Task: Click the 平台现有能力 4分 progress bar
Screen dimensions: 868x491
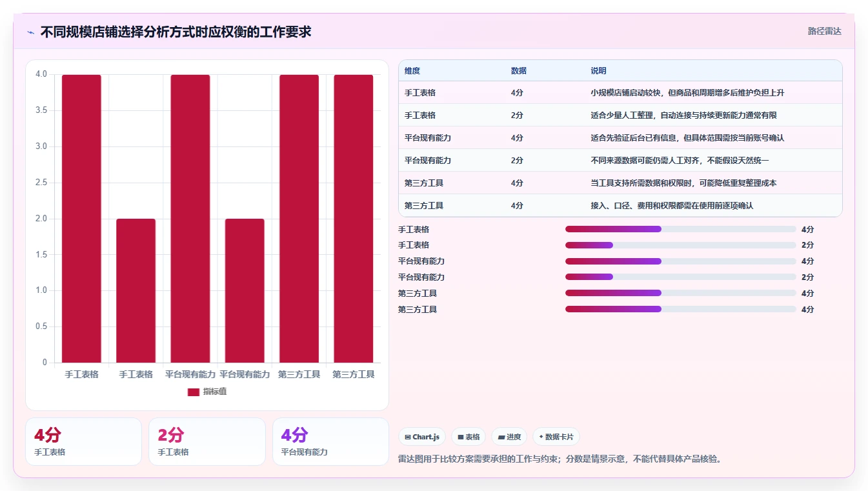Action: [x=680, y=261]
